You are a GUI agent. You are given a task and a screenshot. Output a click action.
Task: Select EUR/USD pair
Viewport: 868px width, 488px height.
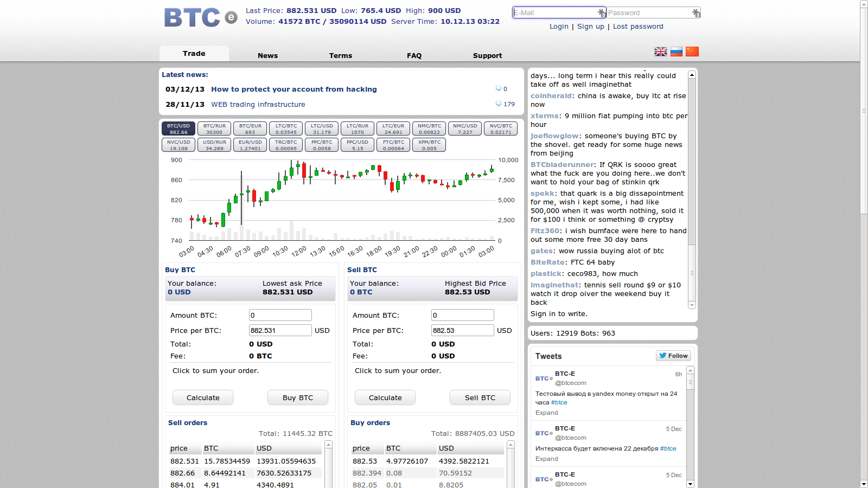click(250, 145)
